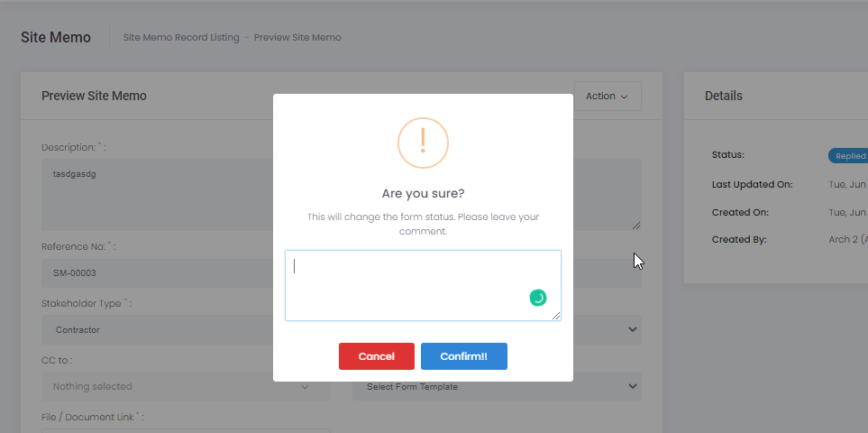Click the Created By value Arch 2
868x433 pixels.
point(850,240)
